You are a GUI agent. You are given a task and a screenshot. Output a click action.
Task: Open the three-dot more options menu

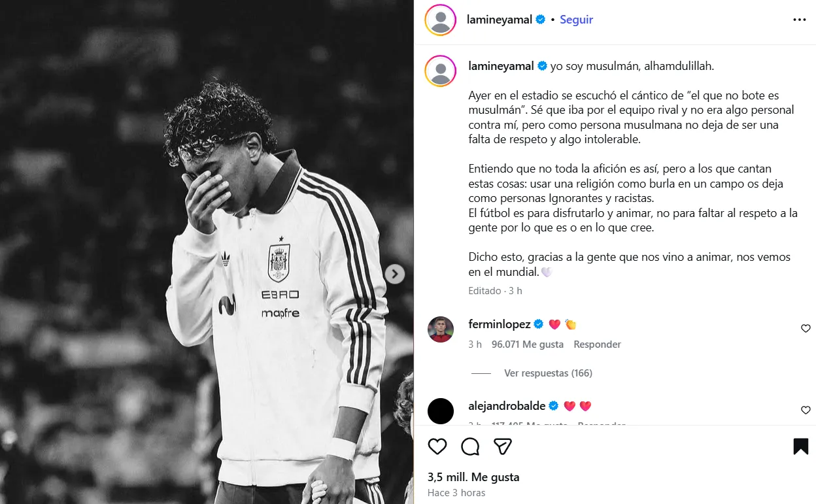coord(800,20)
